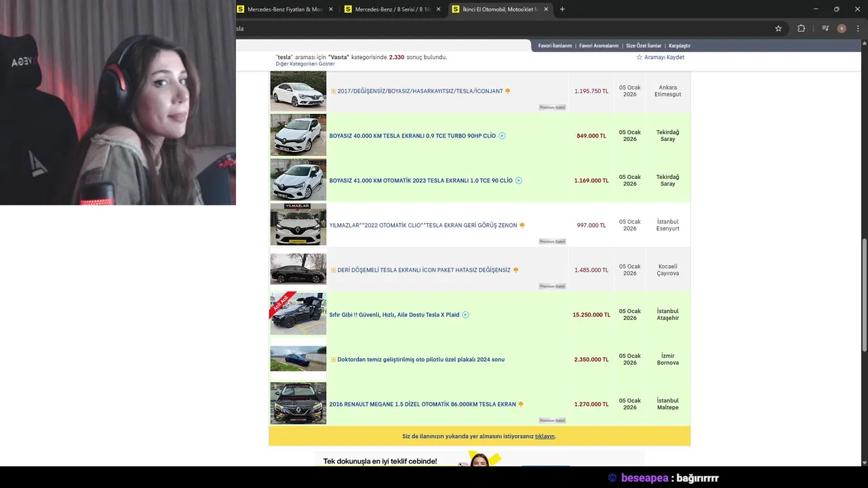Click tıklayın link in yellow banner
Viewport: 868px width, 488px height.
coord(545,436)
